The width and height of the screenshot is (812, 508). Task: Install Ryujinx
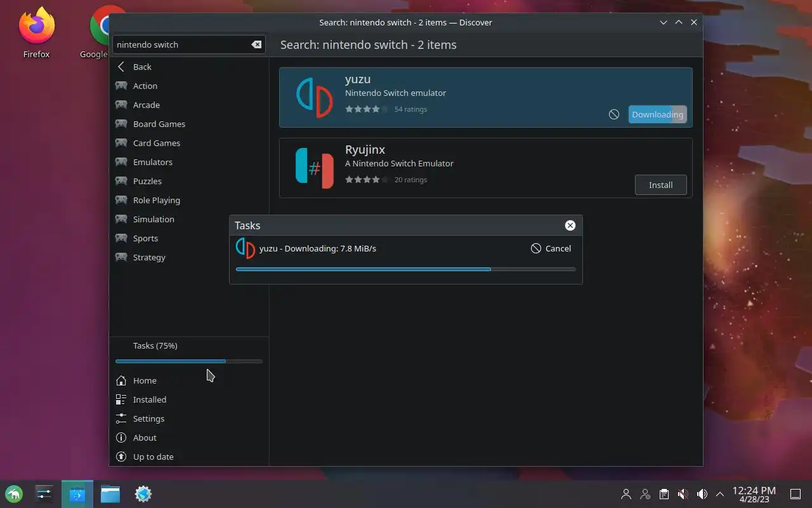point(660,185)
